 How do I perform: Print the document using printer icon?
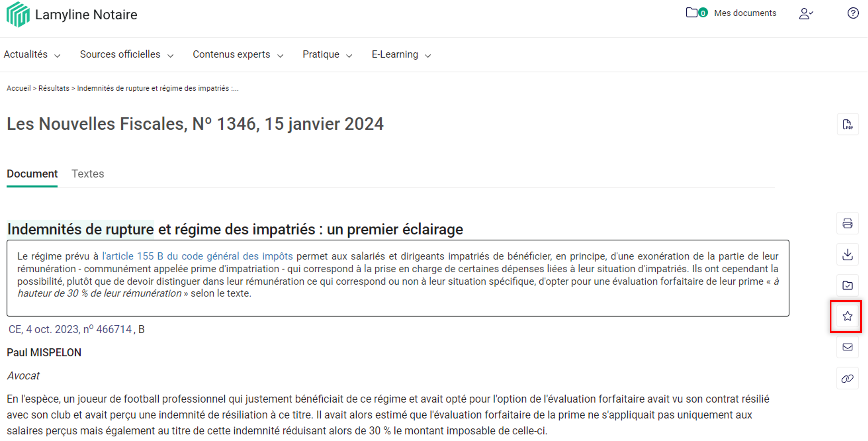(848, 223)
